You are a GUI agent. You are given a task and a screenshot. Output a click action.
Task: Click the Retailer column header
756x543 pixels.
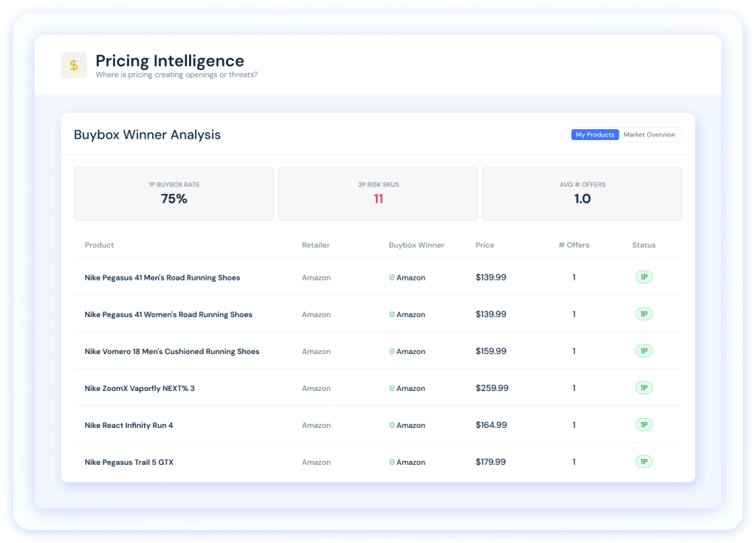pos(316,245)
